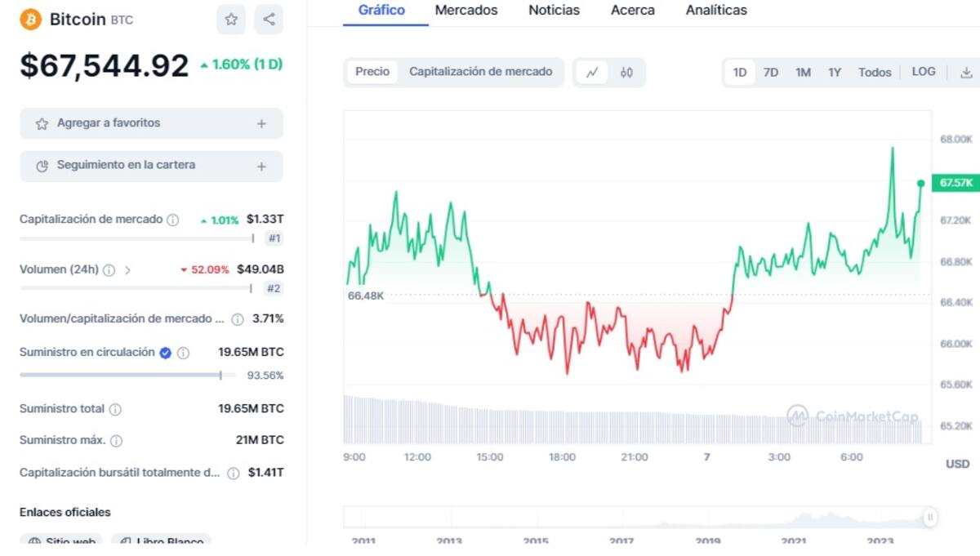Select the candlestick chart type icon

coord(626,73)
